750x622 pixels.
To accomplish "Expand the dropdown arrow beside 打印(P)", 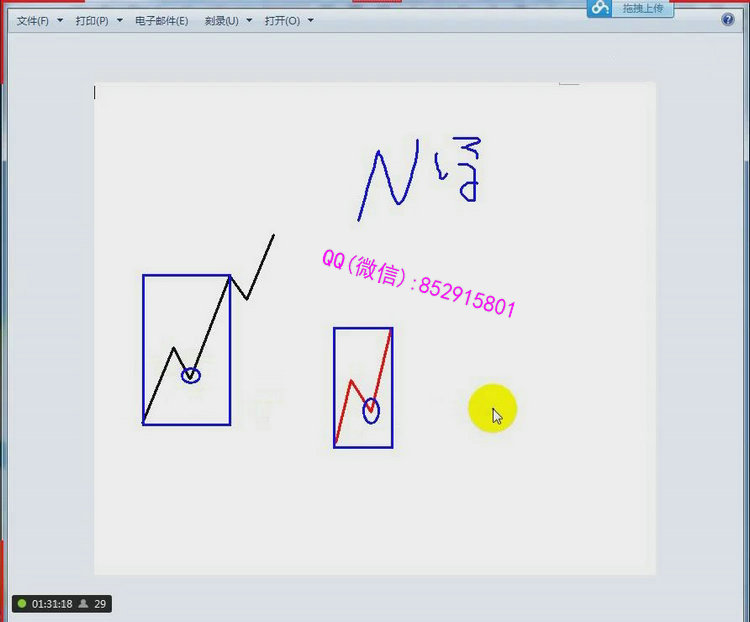I will pos(120,21).
